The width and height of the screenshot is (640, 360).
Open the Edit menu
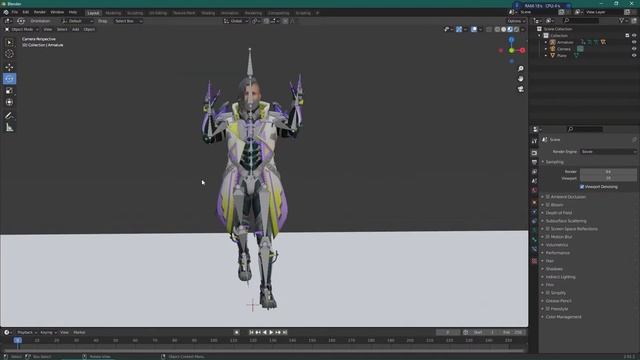26,12
